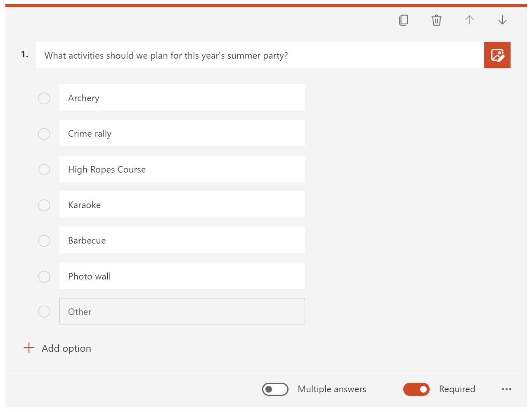Select the Archery radio button
The height and width of the screenshot is (412, 532).
tap(44, 98)
